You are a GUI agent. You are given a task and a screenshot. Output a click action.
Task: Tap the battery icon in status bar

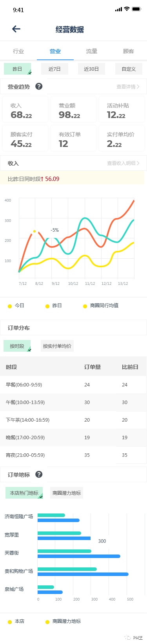coord(136,9)
